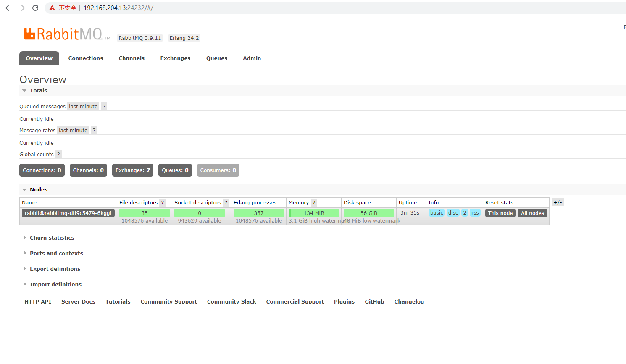
Task: Switch to the Channels tab
Action: point(132,58)
